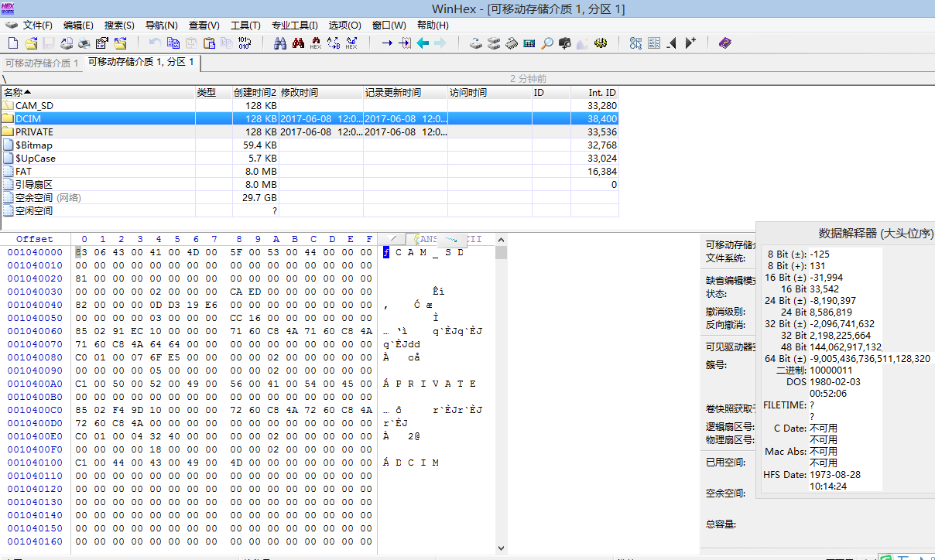Click the black right triangle plus icon
The width and height of the screenshot is (935, 560).
690,43
